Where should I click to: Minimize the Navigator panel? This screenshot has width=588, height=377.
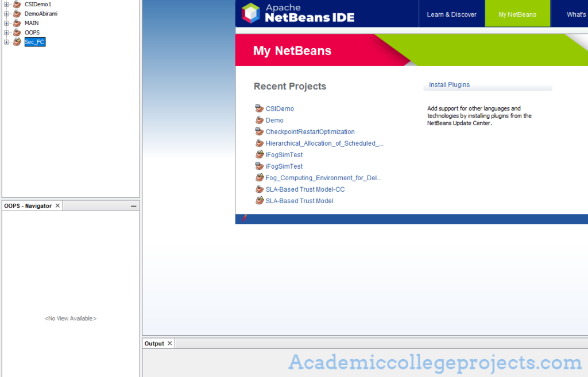coord(133,206)
